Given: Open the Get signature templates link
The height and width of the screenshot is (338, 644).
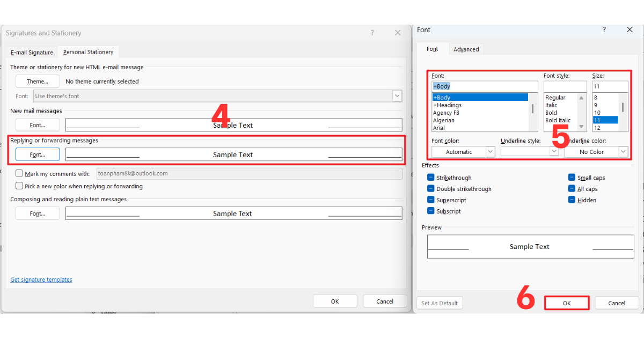Looking at the screenshot, I should pyautogui.click(x=41, y=280).
